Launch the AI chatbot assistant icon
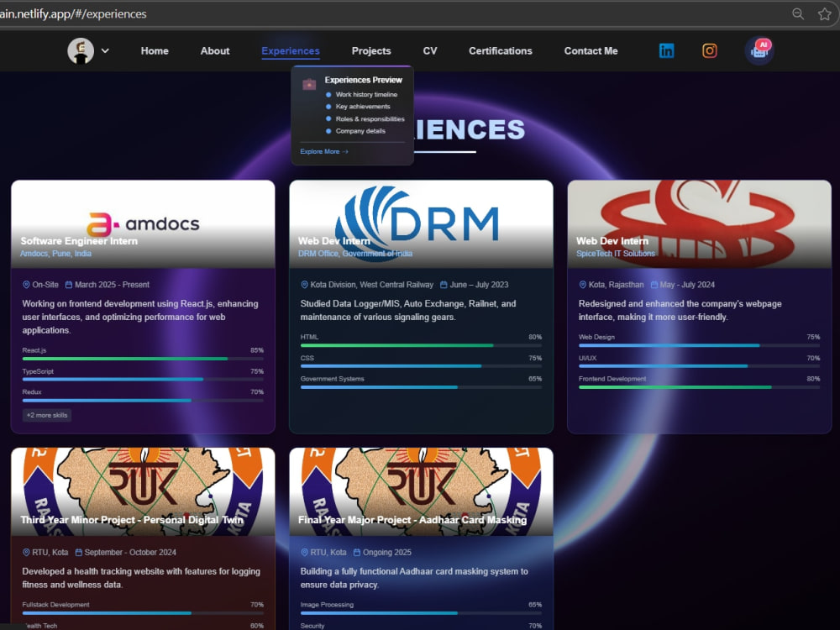This screenshot has width=840, height=630. point(759,51)
